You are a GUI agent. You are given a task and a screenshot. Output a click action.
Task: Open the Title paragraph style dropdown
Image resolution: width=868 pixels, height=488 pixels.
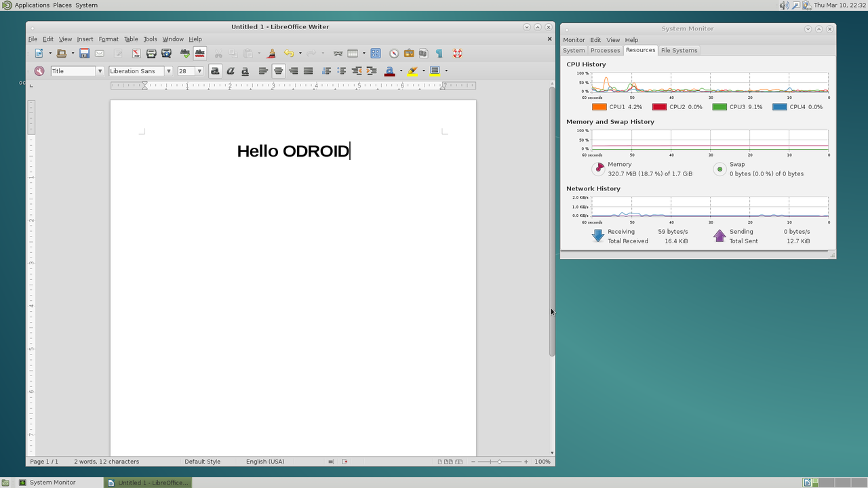click(100, 71)
